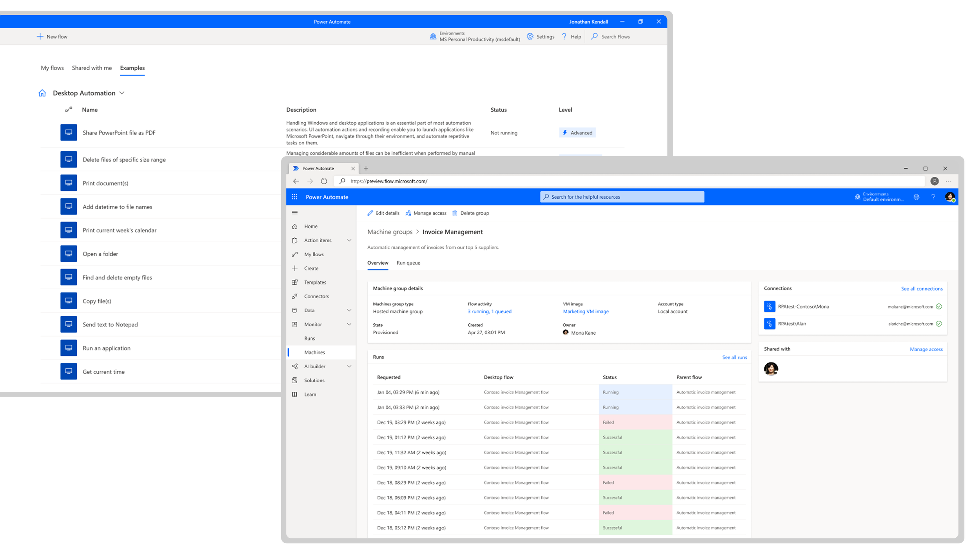Click the Get current time flow icon
Image resolution: width=980 pixels, height=553 pixels.
69,371
